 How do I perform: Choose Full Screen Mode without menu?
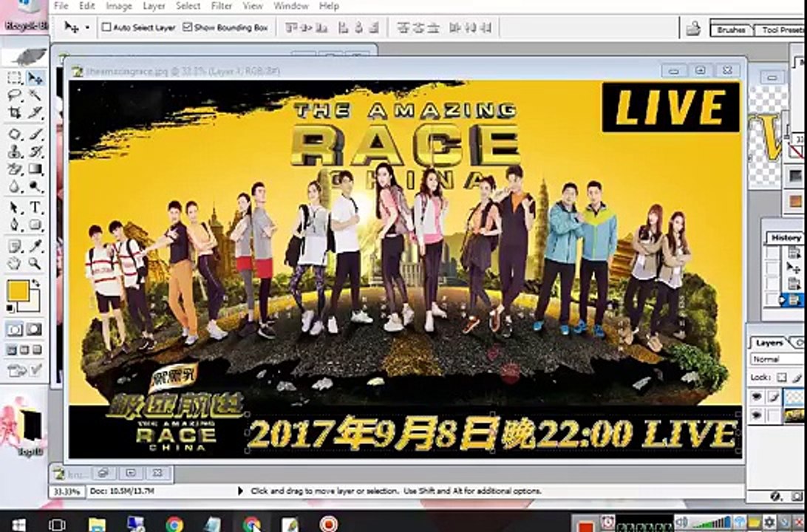tap(37, 350)
